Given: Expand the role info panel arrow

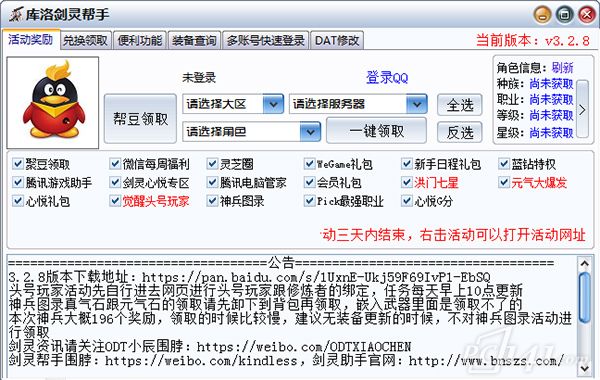Looking at the screenshot, I should click(582, 109).
